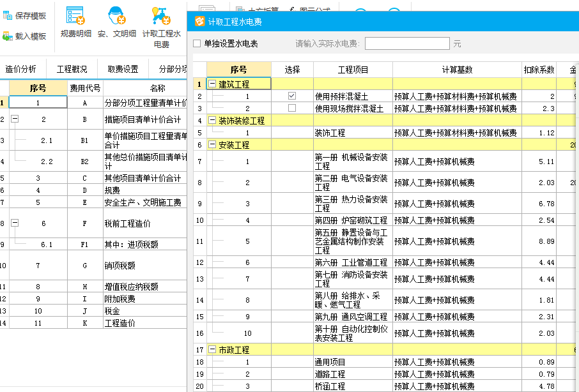Image resolution: width=579 pixels, height=392 pixels.
Task: Select the 规费 row in the main table
Action: click(93, 190)
